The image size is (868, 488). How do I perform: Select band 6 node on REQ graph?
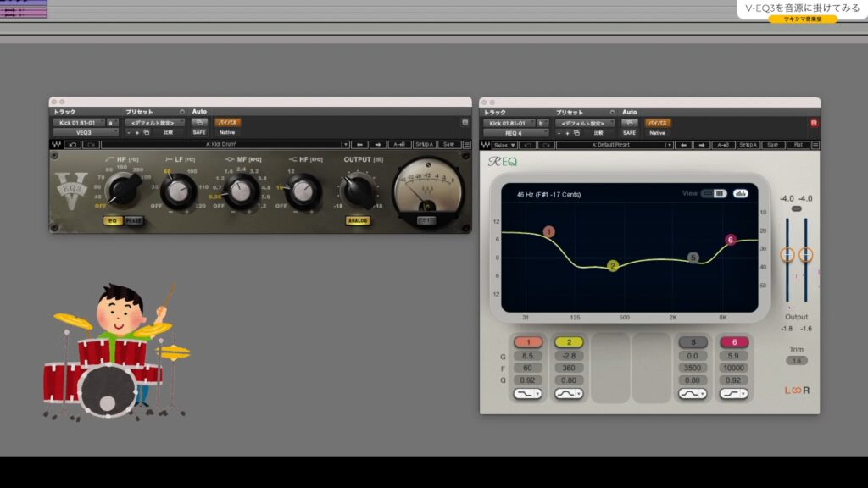pyautogui.click(x=731, y=240)
